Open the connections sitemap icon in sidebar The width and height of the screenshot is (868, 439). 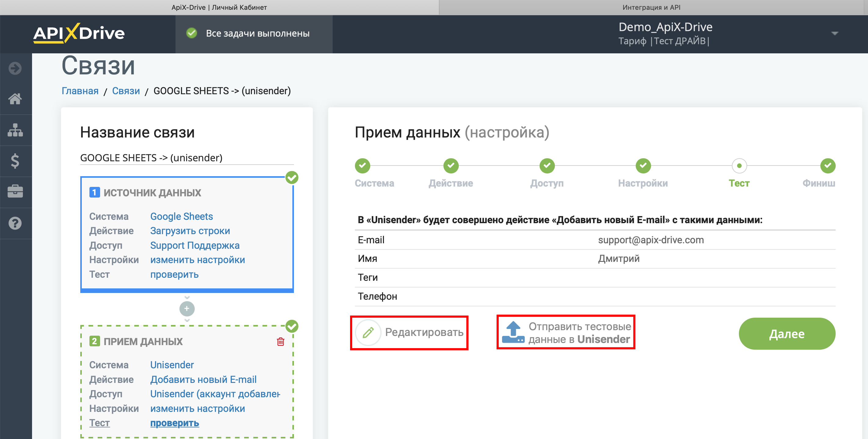pyautogui.click(x=15, y=130)
